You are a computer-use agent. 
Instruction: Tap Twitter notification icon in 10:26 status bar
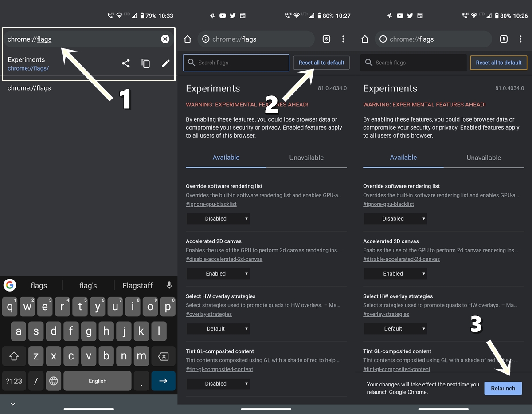pyautogui.click(x=410, y=16)
